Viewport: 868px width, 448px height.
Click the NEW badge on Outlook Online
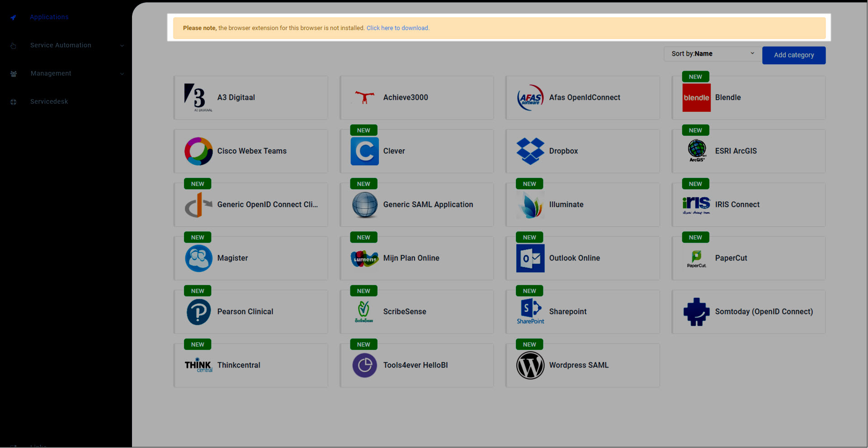[x=529, y=238]
